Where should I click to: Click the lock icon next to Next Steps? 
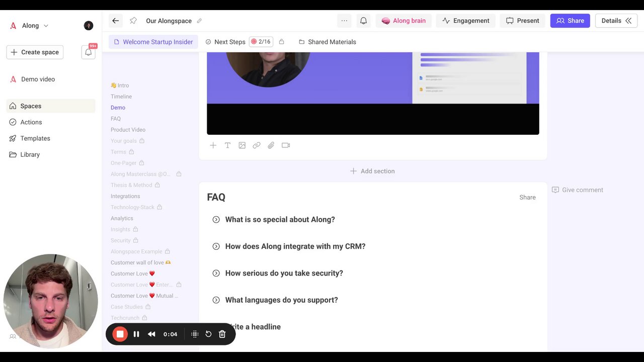281,42
